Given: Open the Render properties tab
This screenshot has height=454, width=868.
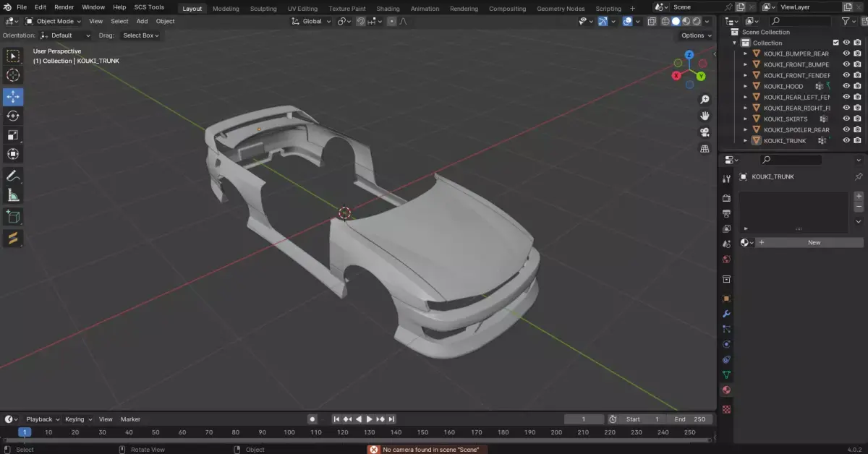Looking at the screenshot, I should (x=726, y=198).
